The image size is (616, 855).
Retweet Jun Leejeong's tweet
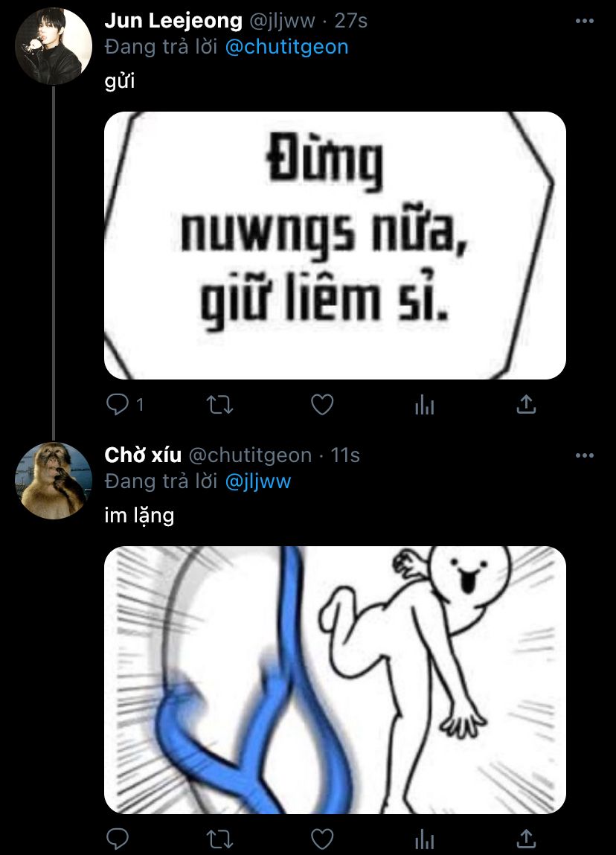[x=219, y=404]
